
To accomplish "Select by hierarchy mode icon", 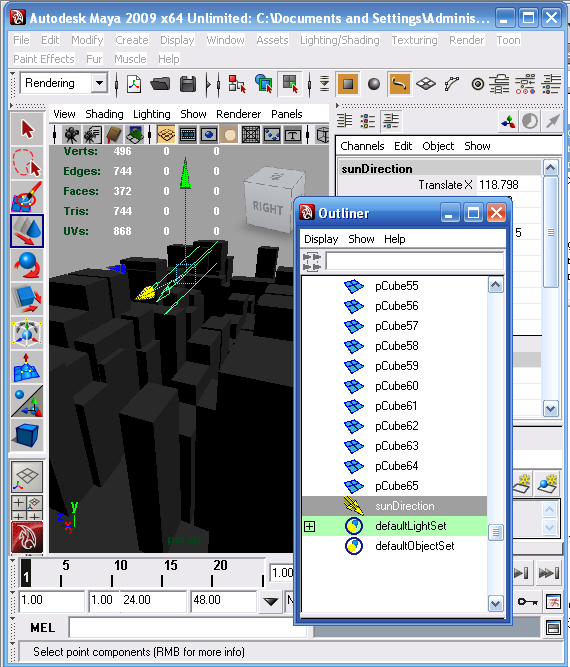I will click(x=237, y=84).
